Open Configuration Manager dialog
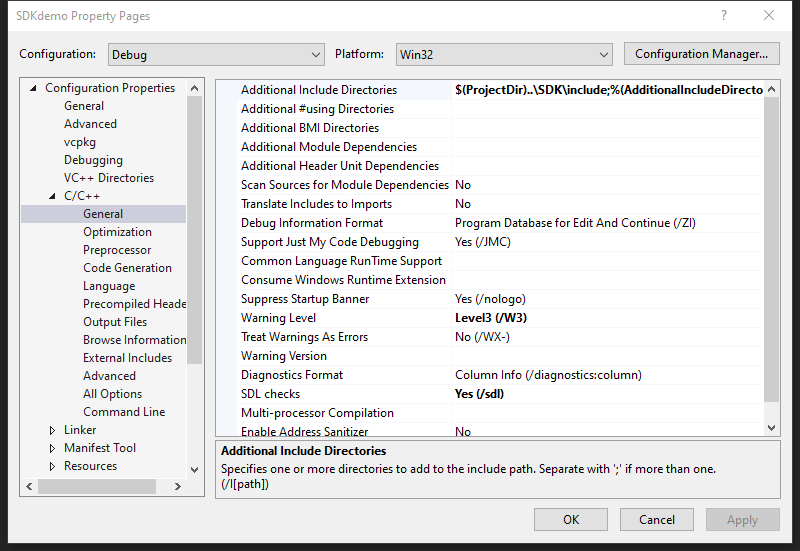 701,54
